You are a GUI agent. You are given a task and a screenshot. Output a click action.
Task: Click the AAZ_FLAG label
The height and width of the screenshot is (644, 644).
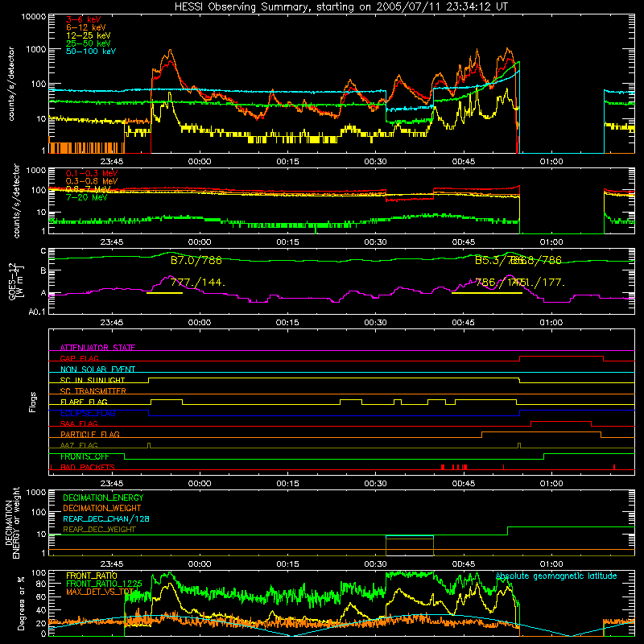point(79,445)
